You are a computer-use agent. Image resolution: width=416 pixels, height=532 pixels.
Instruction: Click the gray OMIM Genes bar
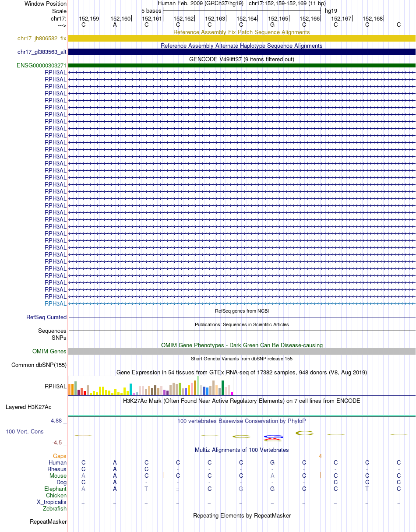(242, 351)
